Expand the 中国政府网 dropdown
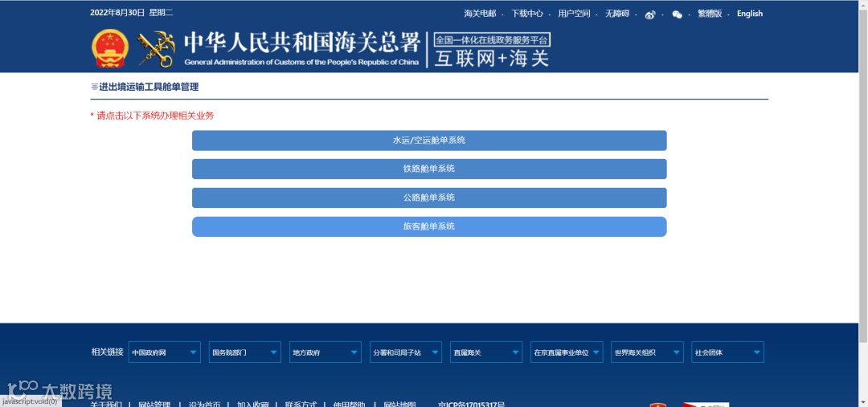868x407 pixels. pyautogui.click(x=165, y=352)
